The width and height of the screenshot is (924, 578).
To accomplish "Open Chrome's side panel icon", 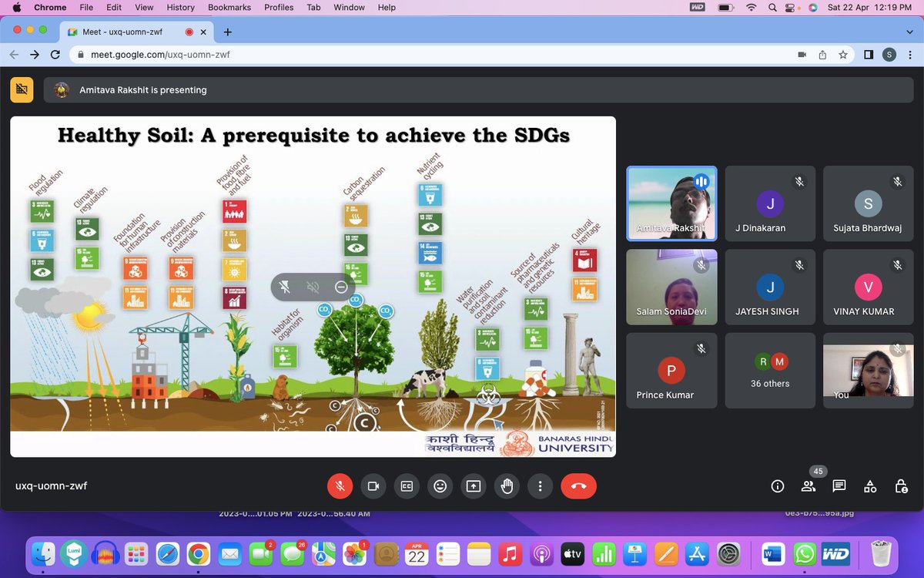I will [x=869, y=55].
